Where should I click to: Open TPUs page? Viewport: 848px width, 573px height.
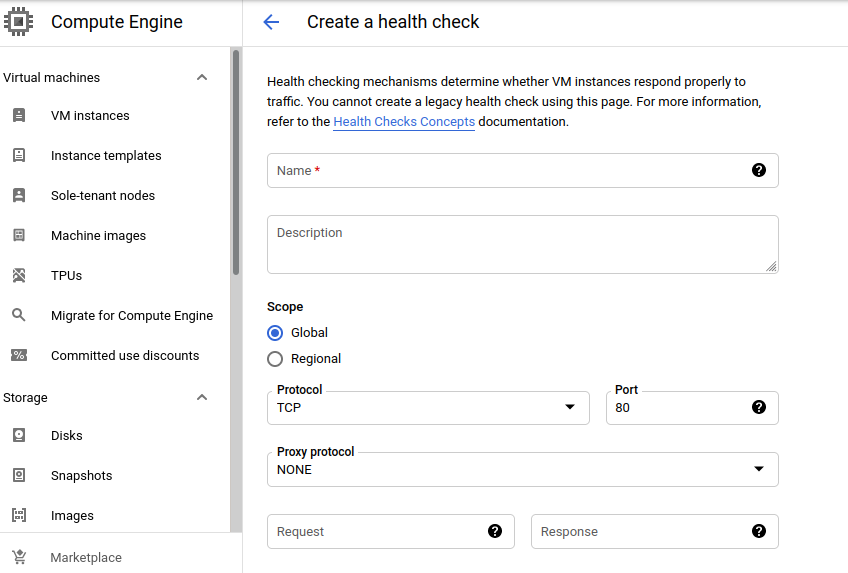pyautogui.click(x=67, y=276)
